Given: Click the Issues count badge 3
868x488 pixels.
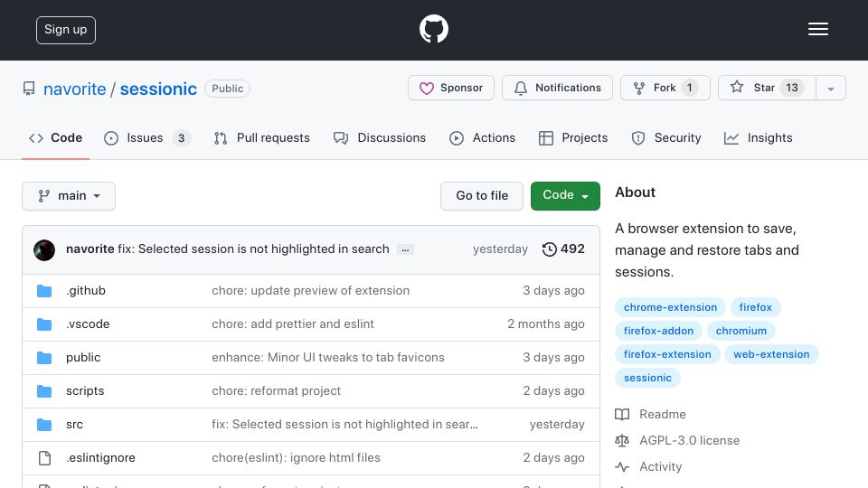Looking at the screenshot, I should [x=181, y=138].
